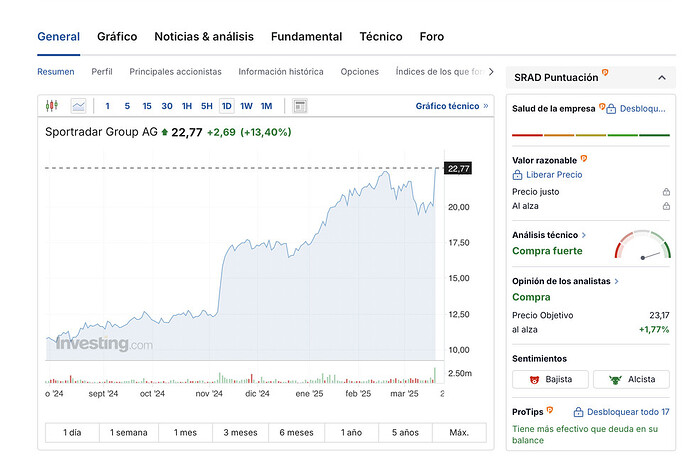Open Noticias & análisis tab
The width and height of the screenshot is (690, 470).
204,37
